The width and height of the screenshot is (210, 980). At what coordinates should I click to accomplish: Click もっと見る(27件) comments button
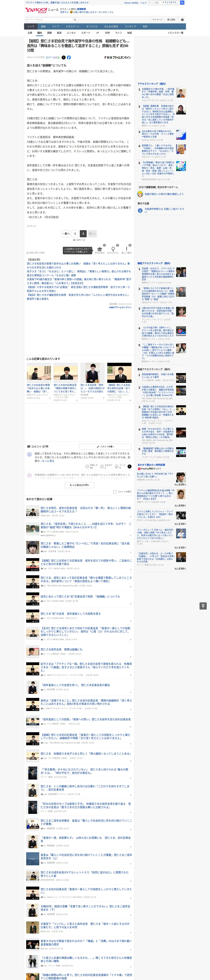tap(79, 485)
